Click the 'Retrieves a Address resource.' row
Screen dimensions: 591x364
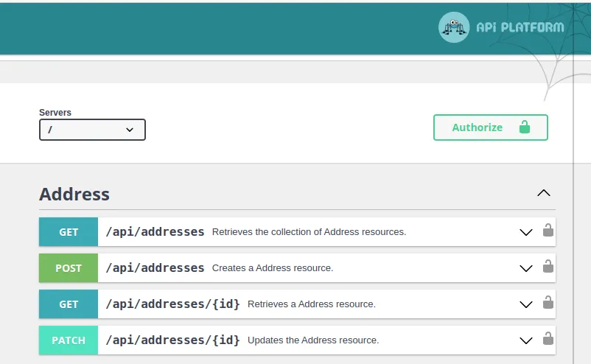coord(297,304)
